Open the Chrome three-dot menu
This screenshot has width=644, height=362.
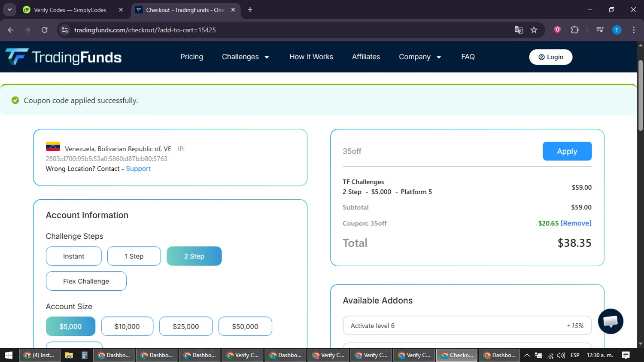634,30
